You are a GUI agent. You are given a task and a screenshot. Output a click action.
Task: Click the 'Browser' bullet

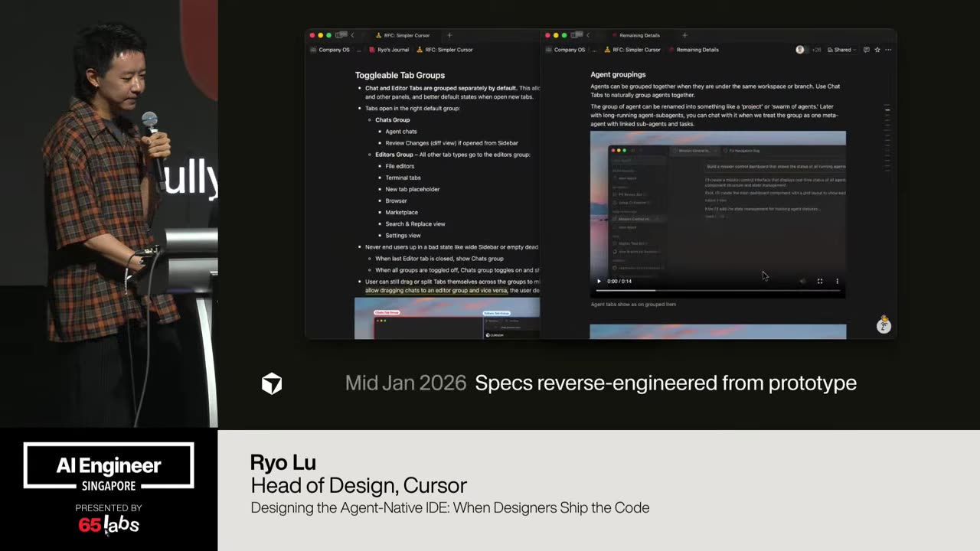pyautogui.click(x=396, y=201)
